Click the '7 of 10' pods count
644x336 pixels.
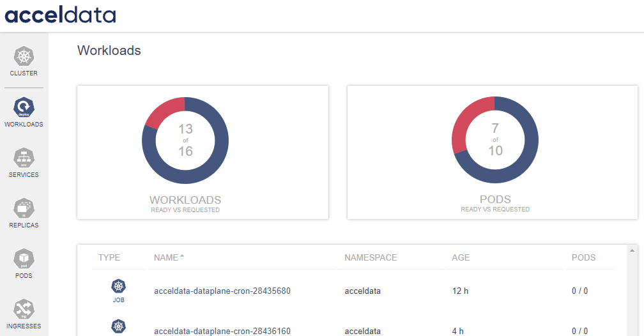coord(495,139)
